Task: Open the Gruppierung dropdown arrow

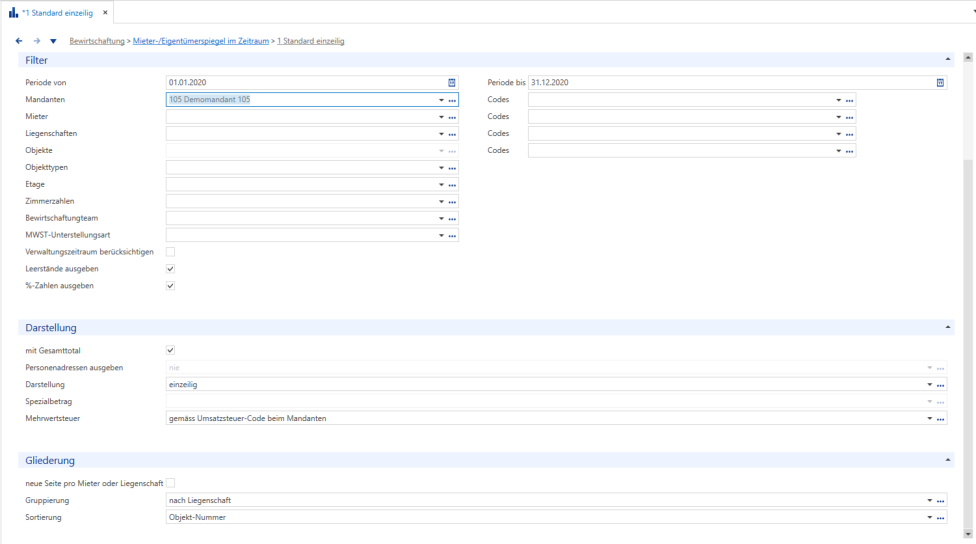Action: point(930,500)
